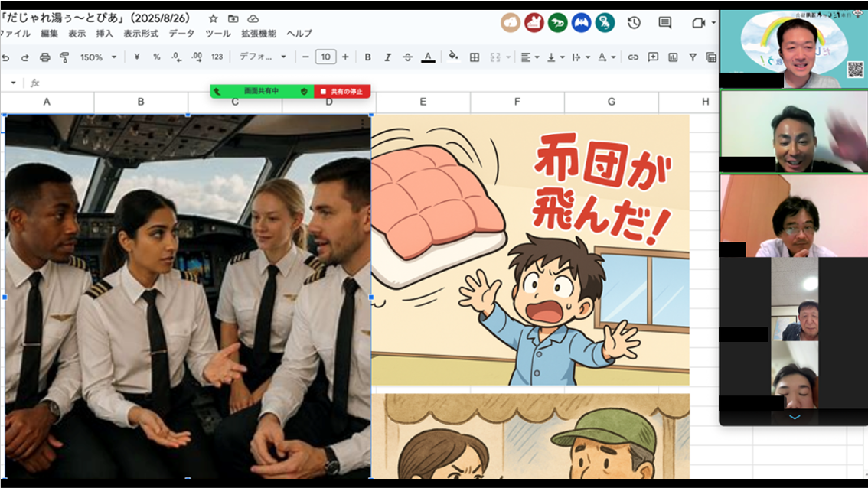Click the font size 10 field

click(x=325, y=57)
